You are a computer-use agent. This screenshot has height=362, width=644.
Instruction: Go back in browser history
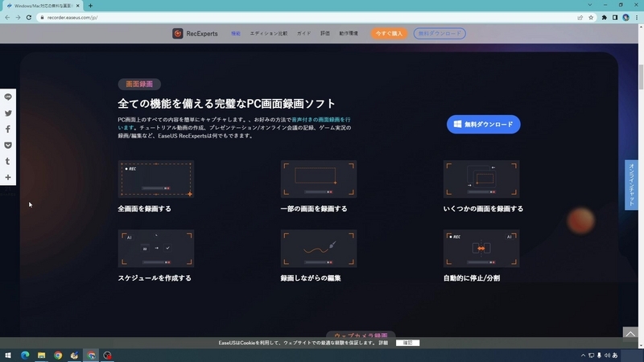pyautogui.click(x=7, y=18)
